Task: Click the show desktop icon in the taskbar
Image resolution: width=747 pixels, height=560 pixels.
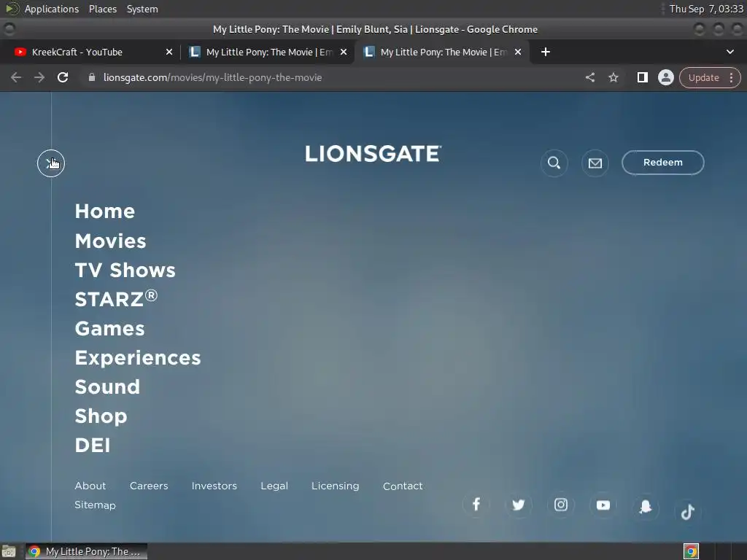Action: 9,552
